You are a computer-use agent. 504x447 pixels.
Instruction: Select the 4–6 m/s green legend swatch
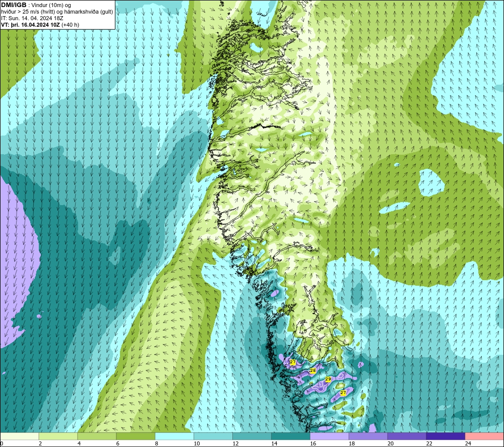click(97, 436)
